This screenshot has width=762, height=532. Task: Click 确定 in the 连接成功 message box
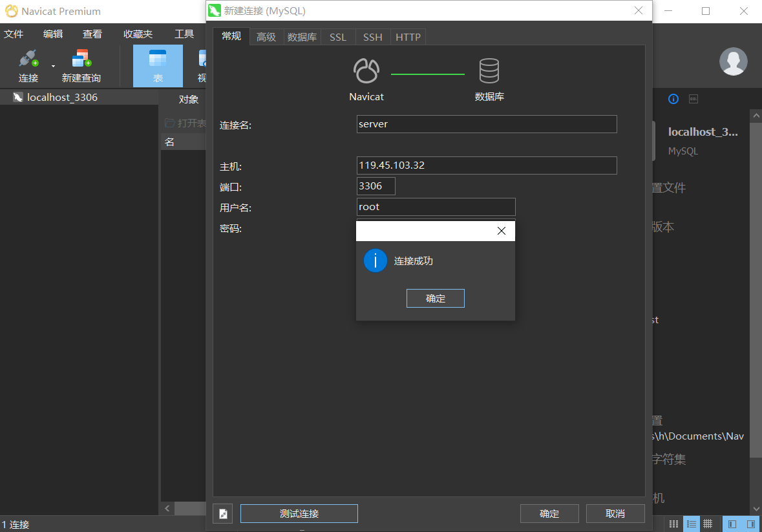[435, 298]
